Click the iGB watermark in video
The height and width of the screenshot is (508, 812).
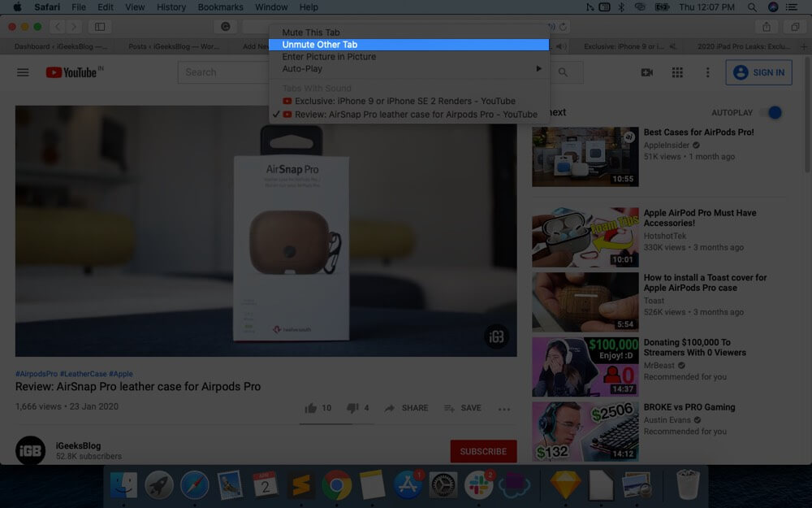[x=496, y=337]
